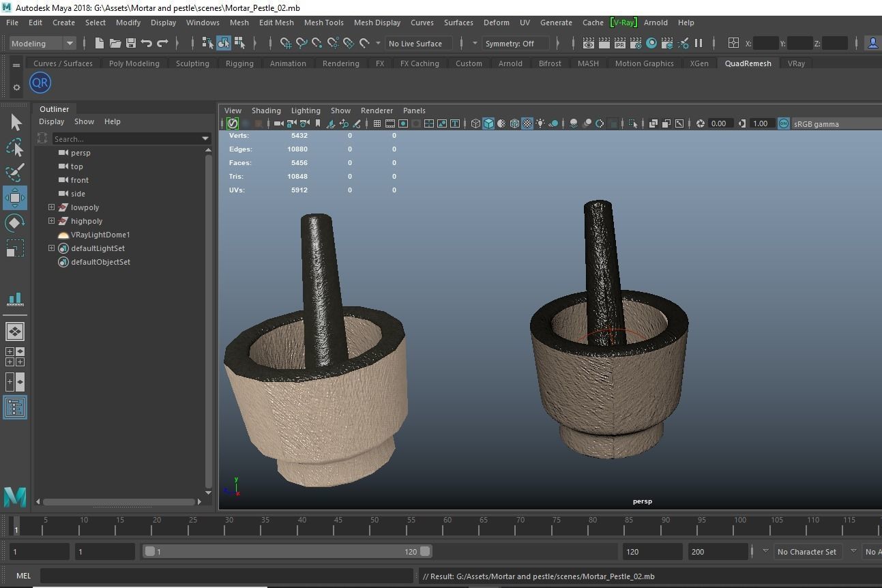
Task: Toggle select by hierarchy mode
Action: click(x=208, y=43)
